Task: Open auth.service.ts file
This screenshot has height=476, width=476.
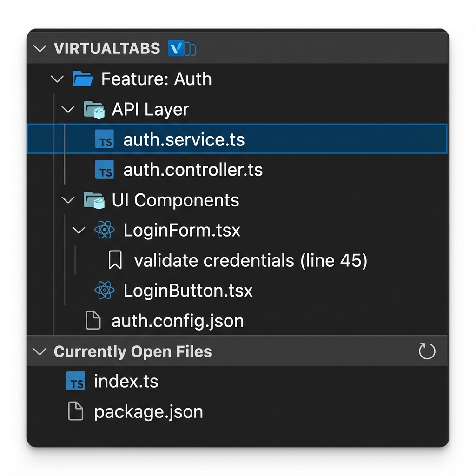Action: coord(184,139)
